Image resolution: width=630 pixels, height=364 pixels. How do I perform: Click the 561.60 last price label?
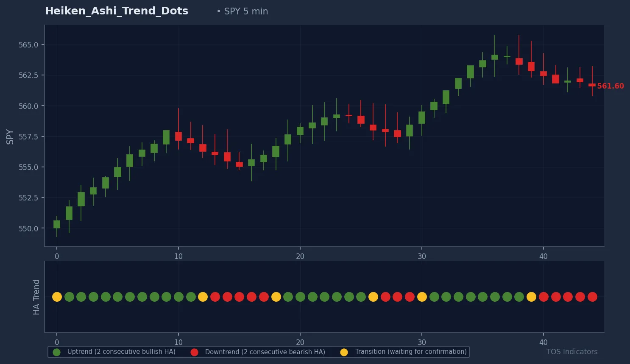point(610,86)
